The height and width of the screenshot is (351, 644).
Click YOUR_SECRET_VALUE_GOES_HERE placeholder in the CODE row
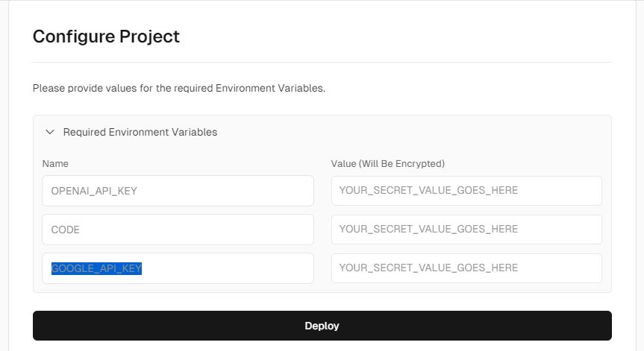[x=428, y=230]
